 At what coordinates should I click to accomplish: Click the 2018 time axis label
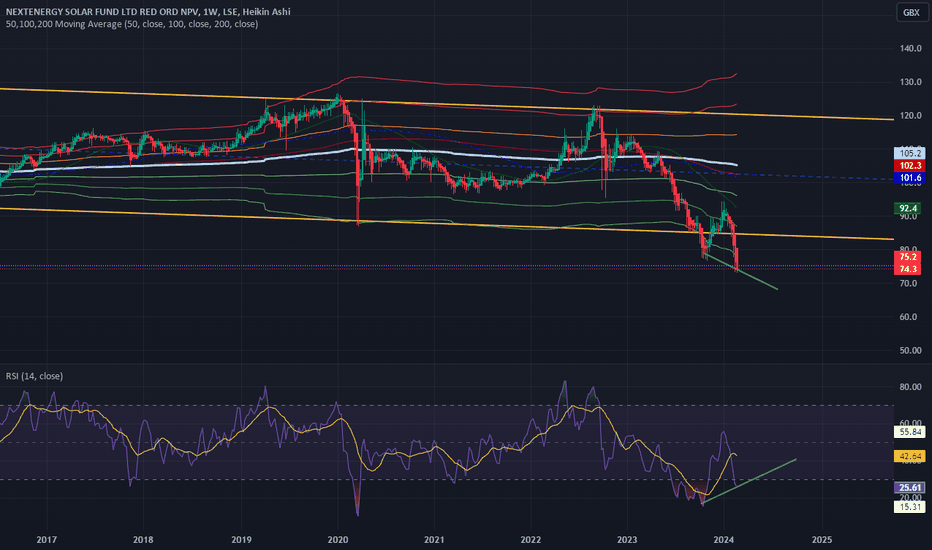tap(143, 540)
